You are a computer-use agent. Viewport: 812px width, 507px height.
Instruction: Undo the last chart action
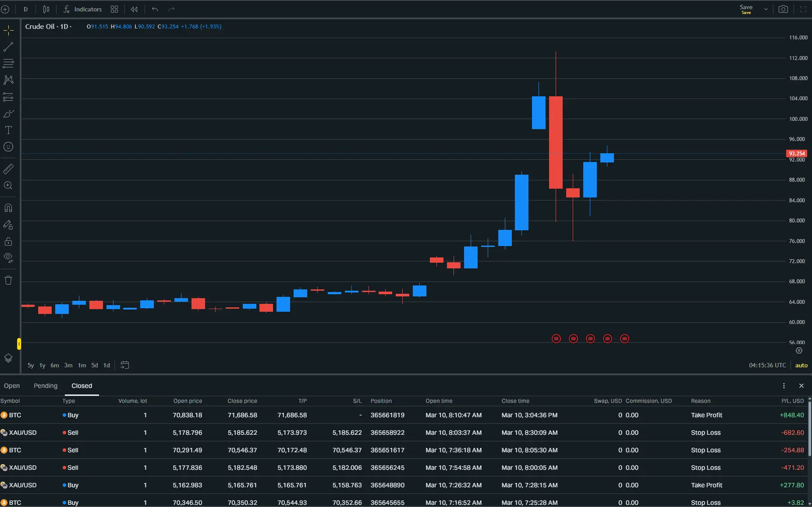click(155, 9)
